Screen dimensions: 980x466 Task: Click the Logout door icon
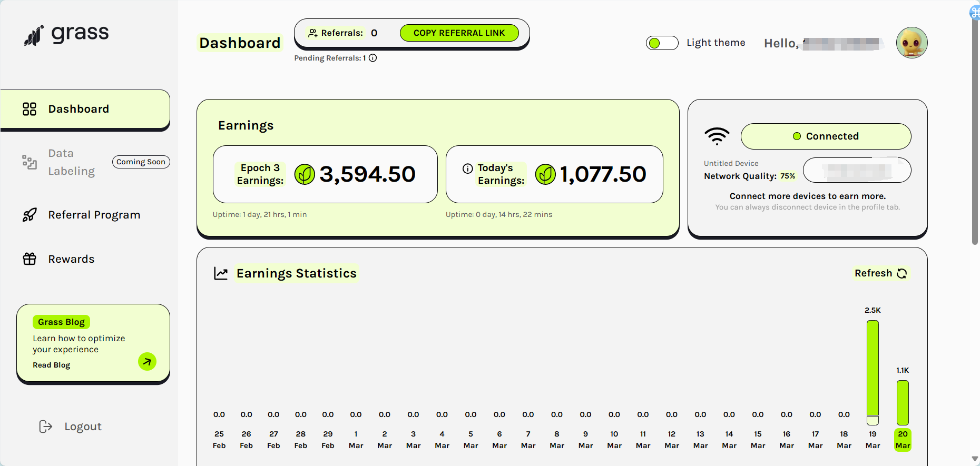click(x=46, y=427)
